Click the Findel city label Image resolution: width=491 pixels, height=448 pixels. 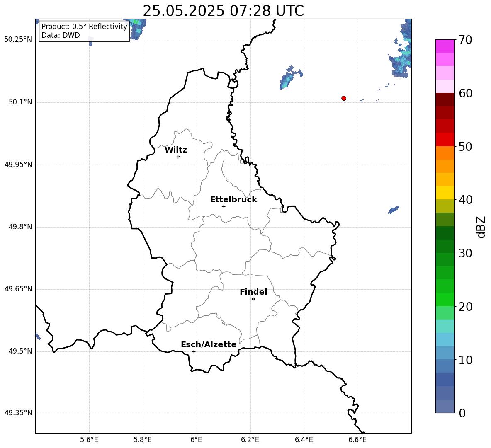(x=253, y=292)
